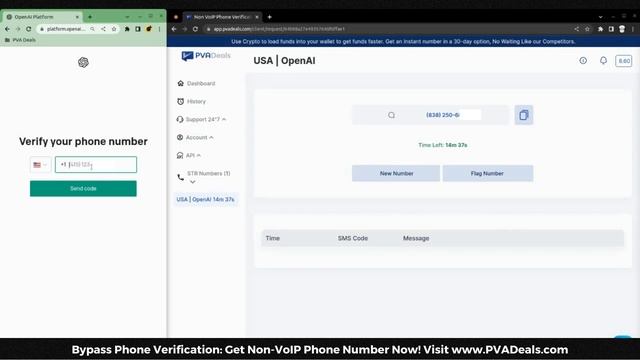This screenshot has height=360, width=640.
Task: Click share icon in PVADeals address bar
Action: (576, 29)
